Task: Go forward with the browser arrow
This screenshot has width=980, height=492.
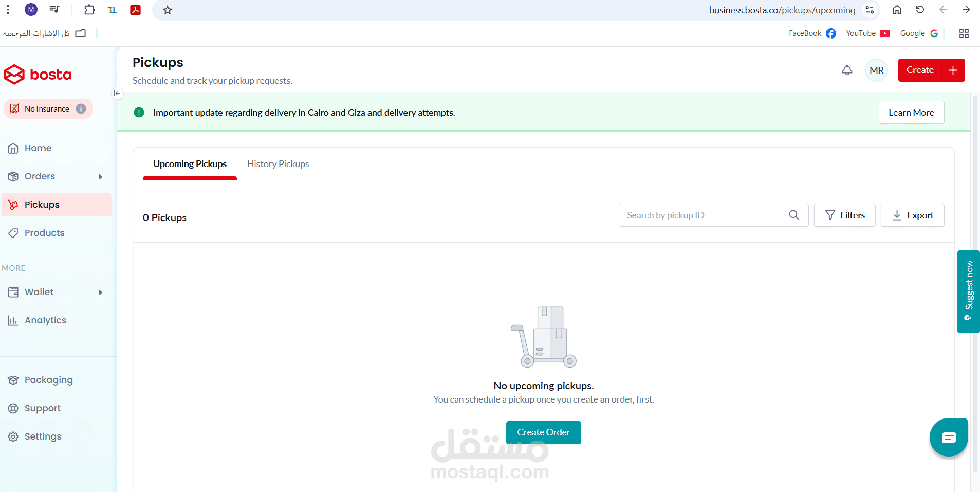Action: click(966, 10)
